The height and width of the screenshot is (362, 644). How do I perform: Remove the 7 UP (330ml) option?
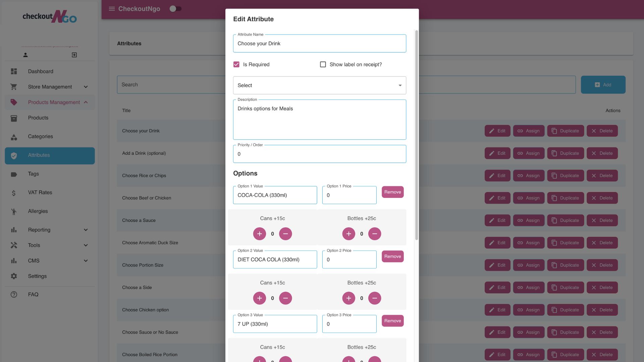click(392, 321)
